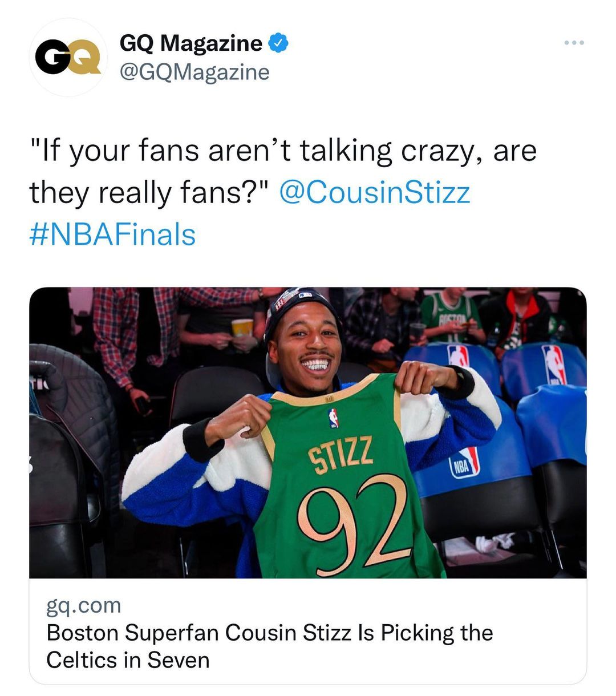Image resolution: width=616 pixels, height=696 pixels.
Task: Open the three-dot more options menu
Action: [574, 43]
